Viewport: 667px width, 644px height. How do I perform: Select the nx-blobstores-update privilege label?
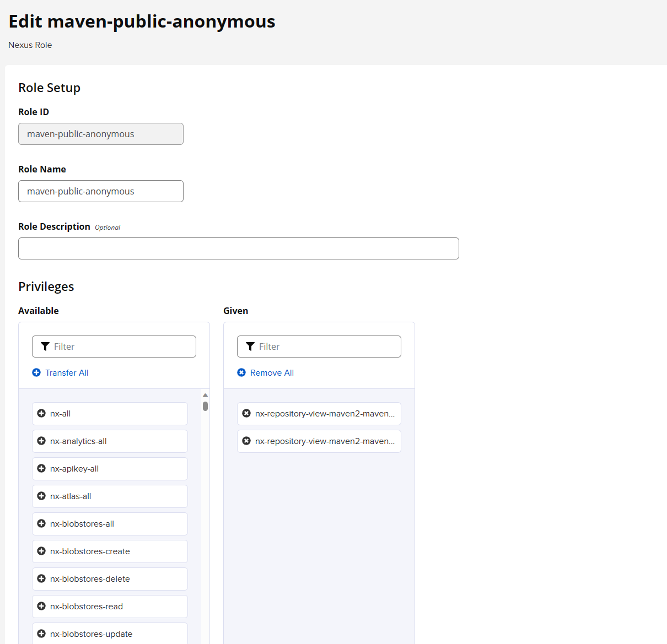coord(91,634)
